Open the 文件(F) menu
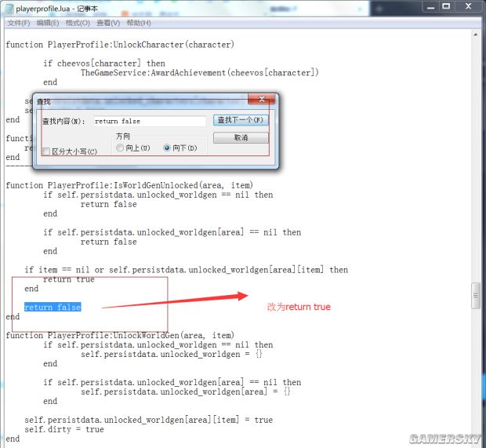Viewport: 486px width, 448px height. pos(17,23)
